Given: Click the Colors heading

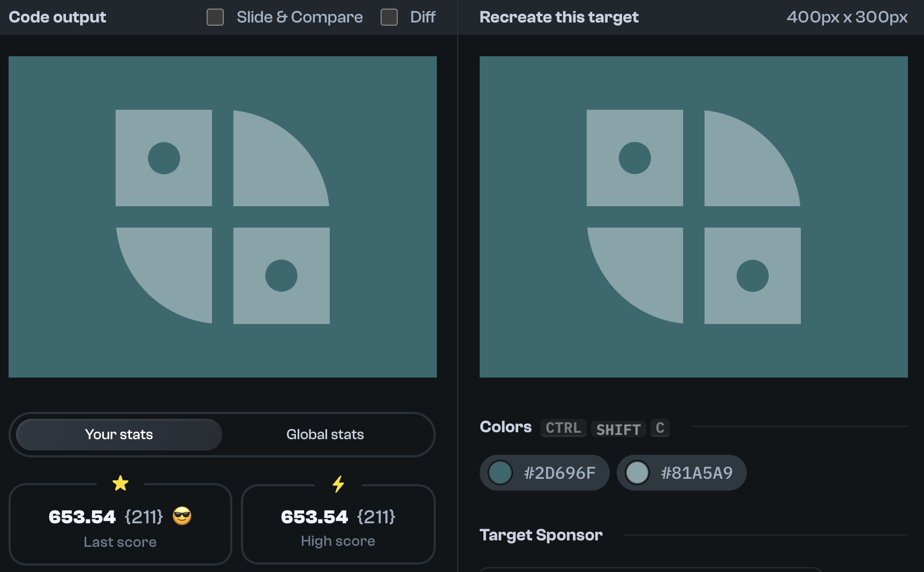Looking at the screenshot, I should pos(506,427).
